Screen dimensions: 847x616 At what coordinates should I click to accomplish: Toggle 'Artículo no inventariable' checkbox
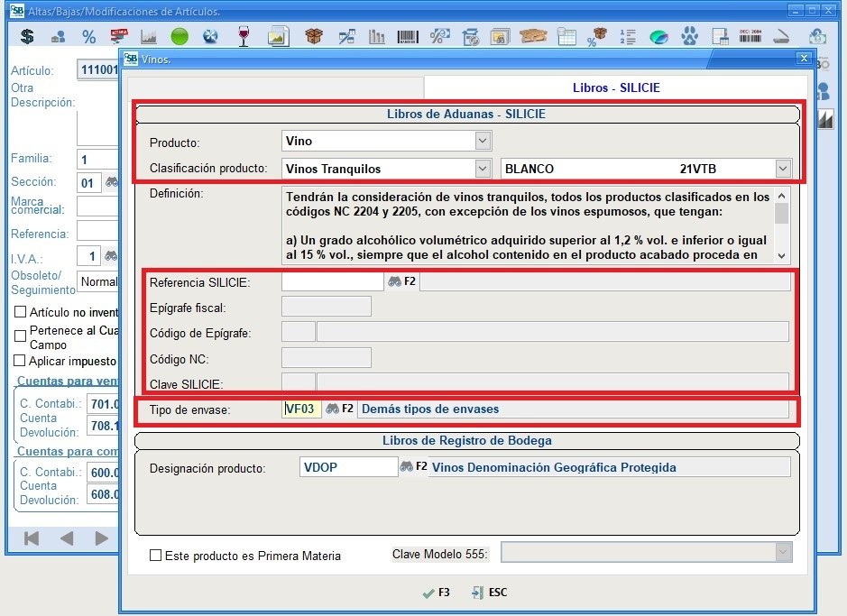(x=21, y=312)
